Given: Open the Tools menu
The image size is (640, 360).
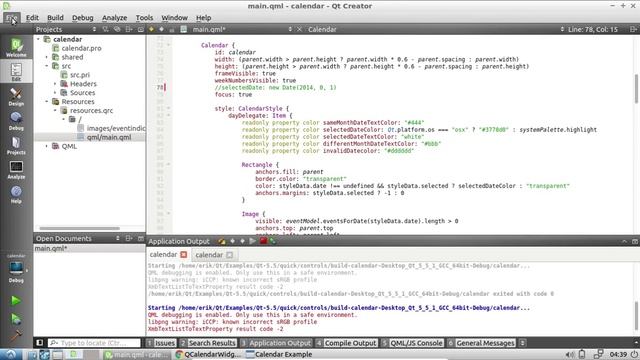Looking at the screenshot, I should point(144,18).
